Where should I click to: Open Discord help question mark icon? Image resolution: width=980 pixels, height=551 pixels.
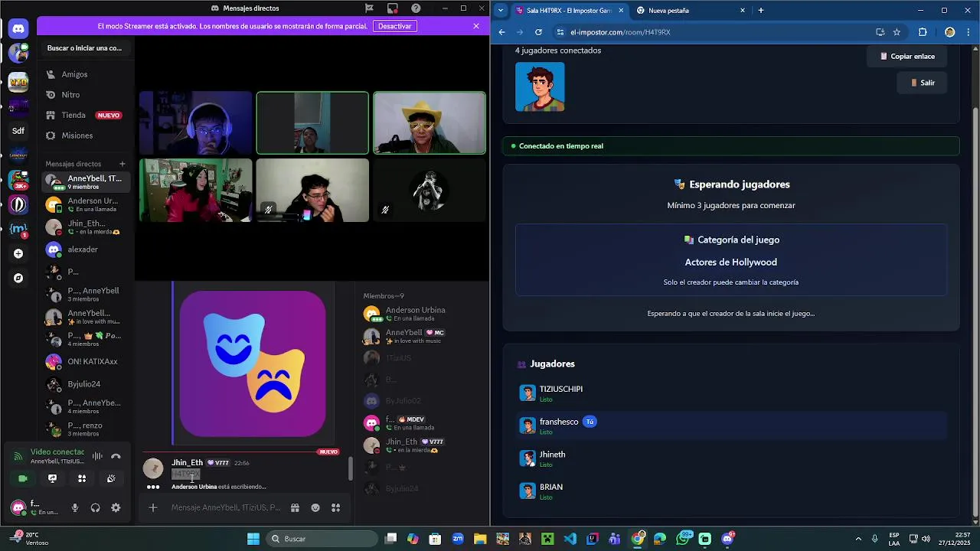416,8
